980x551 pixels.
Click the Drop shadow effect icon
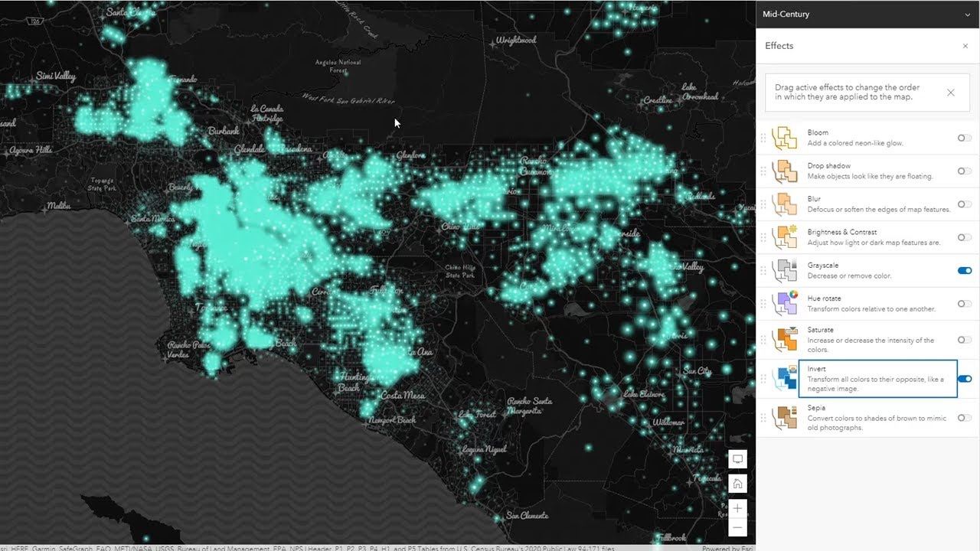[785, 171]
